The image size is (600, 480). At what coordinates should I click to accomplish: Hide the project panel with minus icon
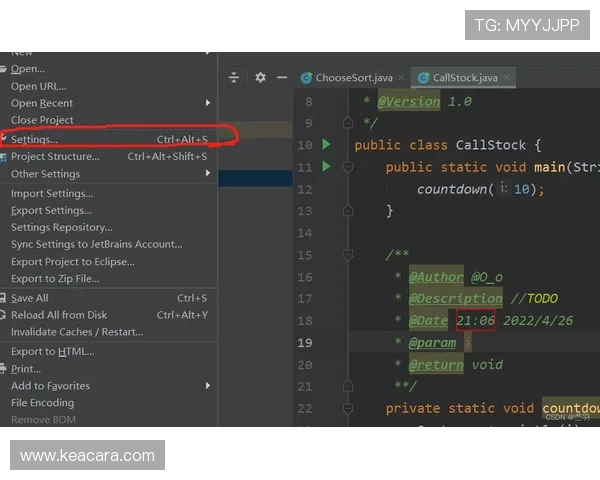click(282, 77)
